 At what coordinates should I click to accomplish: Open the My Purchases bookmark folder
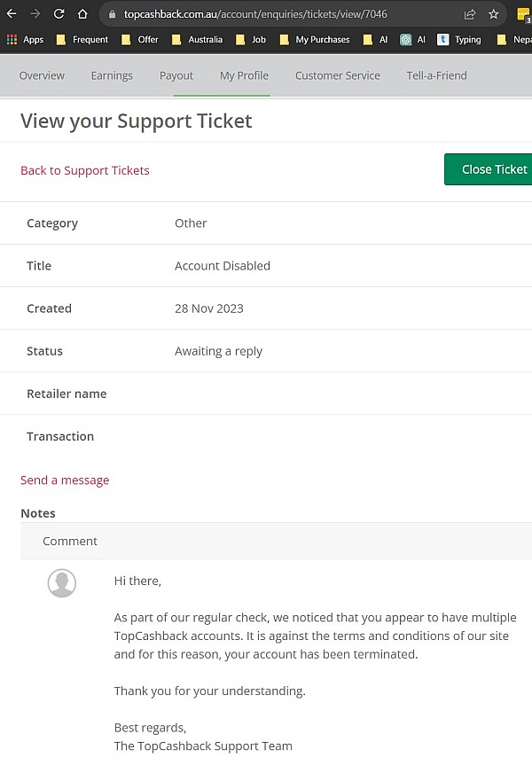coord(315,40)
